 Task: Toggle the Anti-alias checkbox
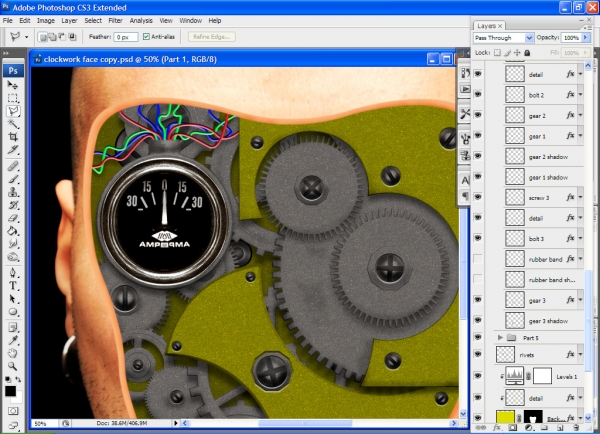coord(146,37)
